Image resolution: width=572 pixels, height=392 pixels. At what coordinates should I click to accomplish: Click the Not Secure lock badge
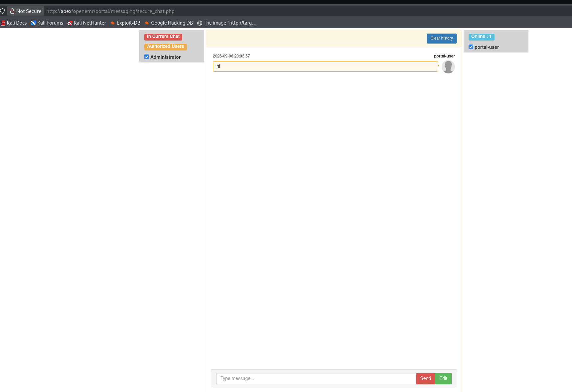(26, 11)
